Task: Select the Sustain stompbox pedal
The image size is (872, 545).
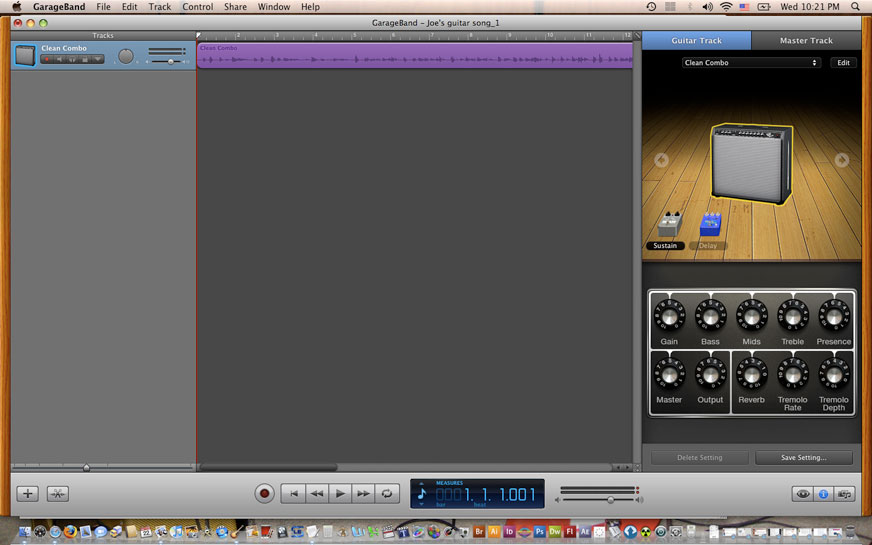Action: (x=670, y=224)
